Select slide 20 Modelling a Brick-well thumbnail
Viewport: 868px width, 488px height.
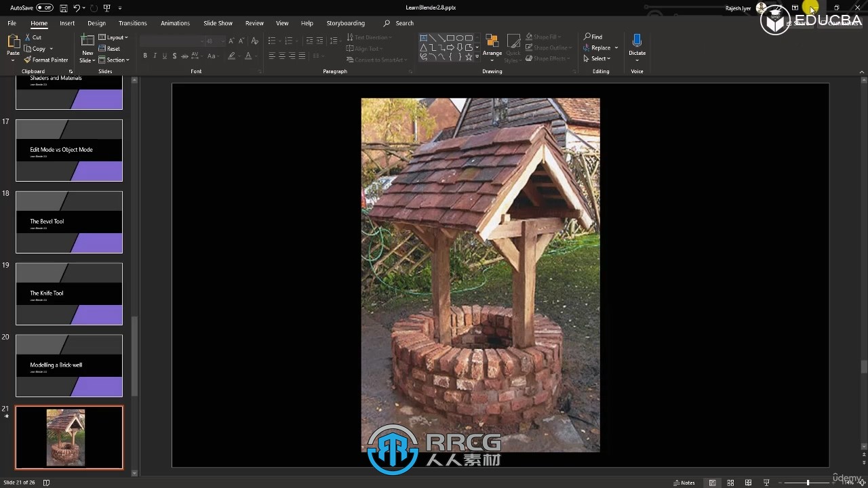69,365
